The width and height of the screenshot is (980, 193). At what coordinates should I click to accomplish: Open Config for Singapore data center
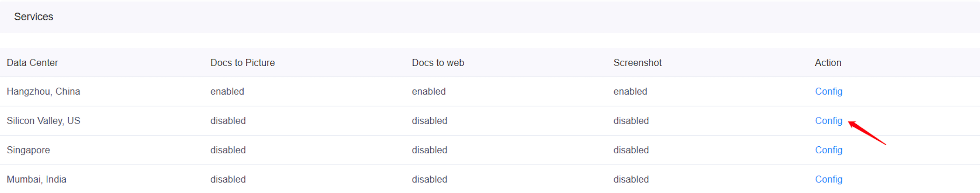(828, 150)
